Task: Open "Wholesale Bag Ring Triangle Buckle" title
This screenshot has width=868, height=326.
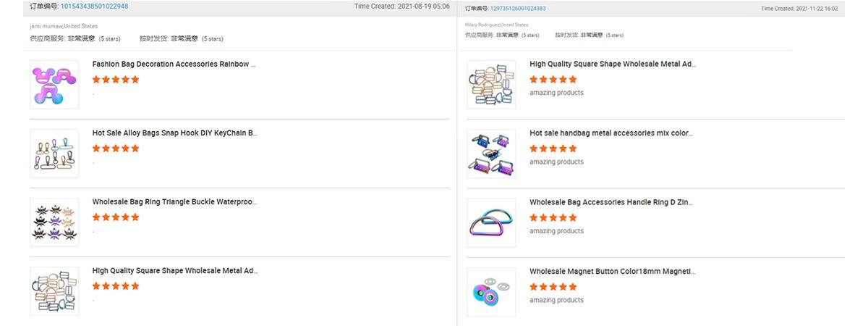Action: coord(174,202)
